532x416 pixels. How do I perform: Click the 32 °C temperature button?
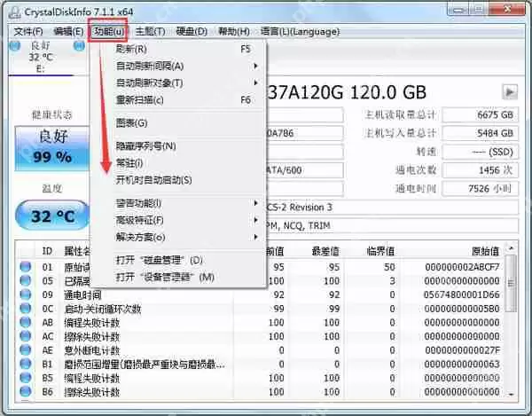click(x=52, y=216)
